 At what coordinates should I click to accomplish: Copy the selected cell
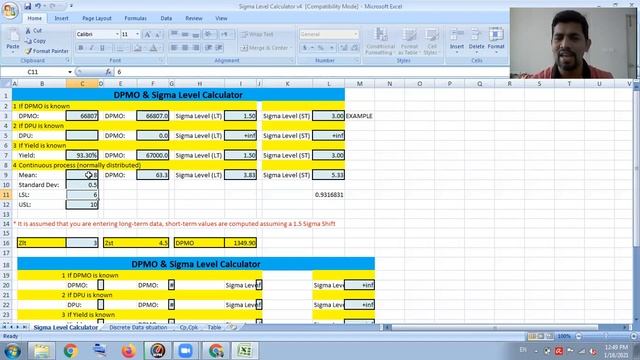pyautogui.click(x=36, y=41)
